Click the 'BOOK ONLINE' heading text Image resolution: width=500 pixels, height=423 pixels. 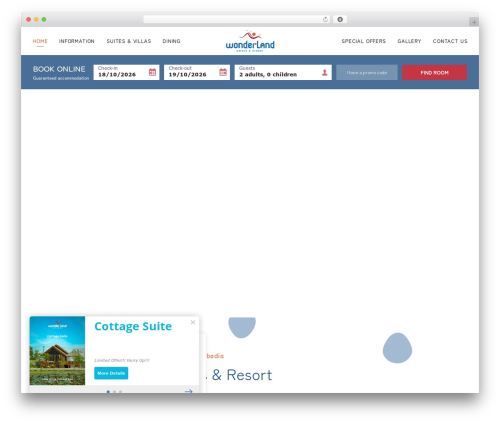coord(59,69)
